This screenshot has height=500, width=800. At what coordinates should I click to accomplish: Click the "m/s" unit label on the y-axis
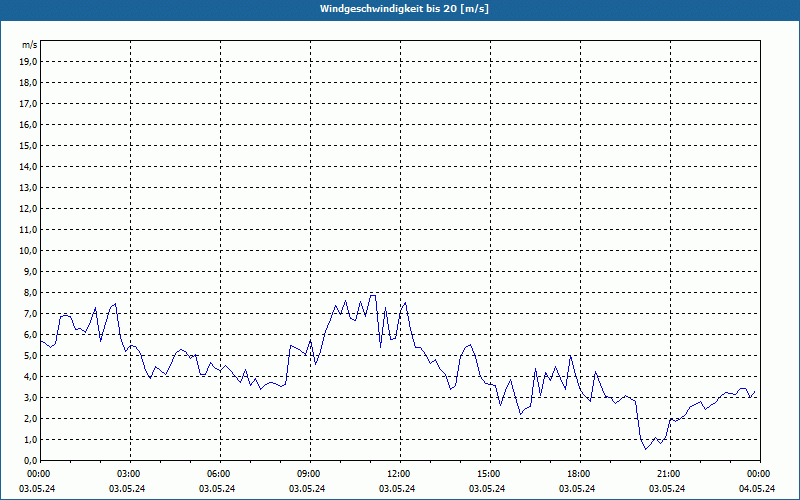(30, 45)
